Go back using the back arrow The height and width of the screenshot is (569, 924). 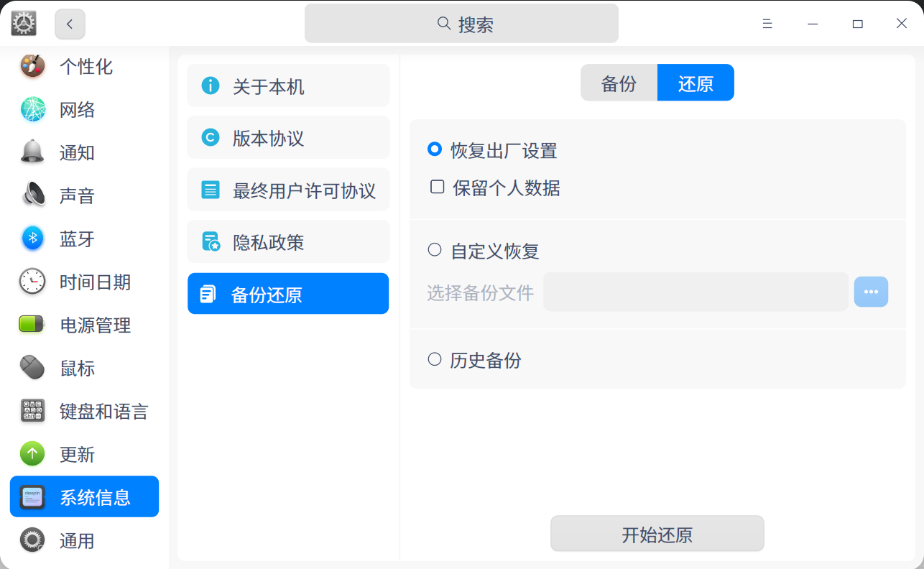(x=70, y=24)
